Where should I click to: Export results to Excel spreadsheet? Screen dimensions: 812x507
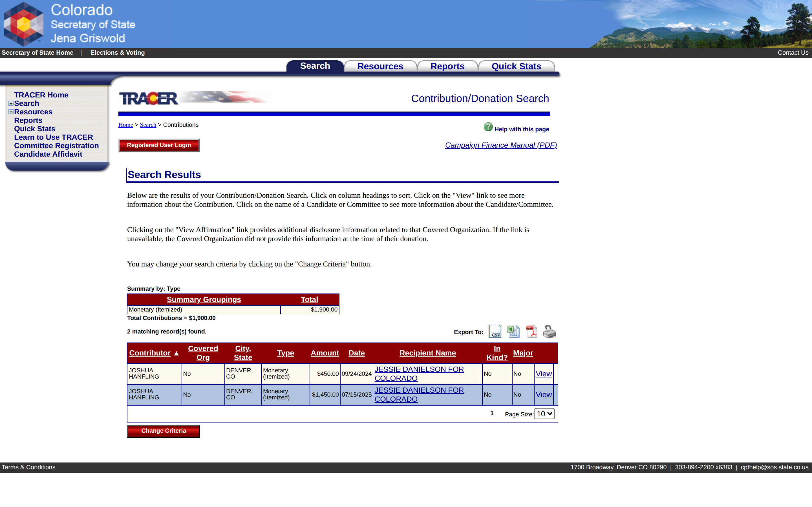click(x=513, y=331)
